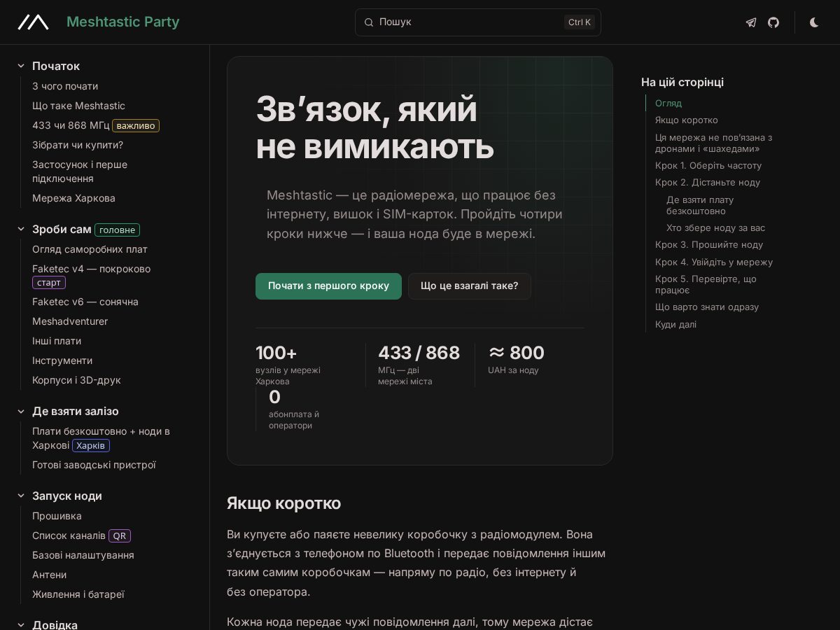
Task: Jump to Крок 5. Перевірте, що працює
Action: pos(706,284)
